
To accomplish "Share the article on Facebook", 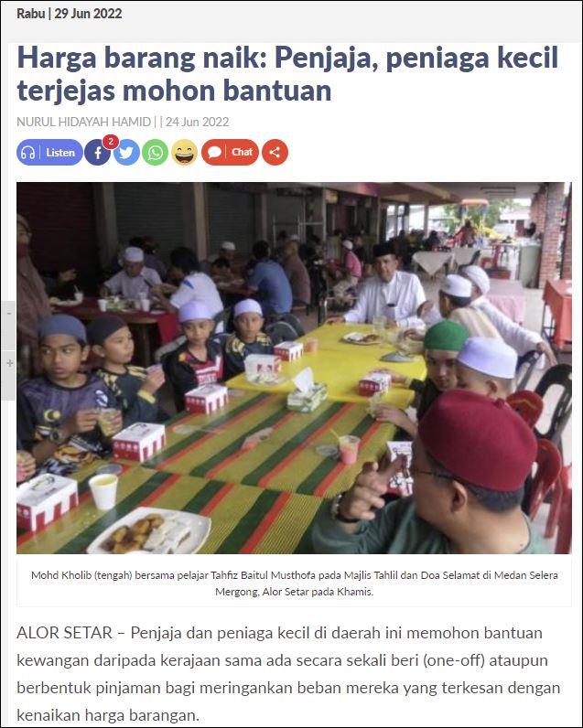I will (98, 153).
